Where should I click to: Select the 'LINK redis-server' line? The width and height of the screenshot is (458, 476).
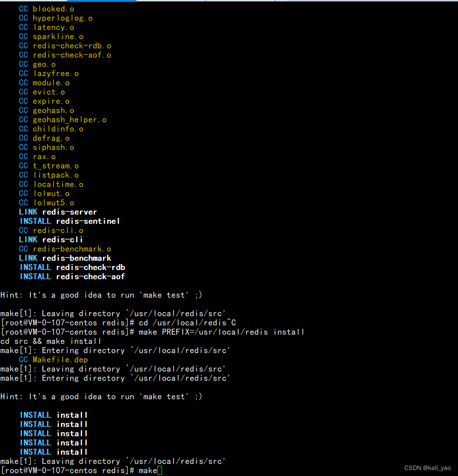pyautogui.click(x=58, y=212)
